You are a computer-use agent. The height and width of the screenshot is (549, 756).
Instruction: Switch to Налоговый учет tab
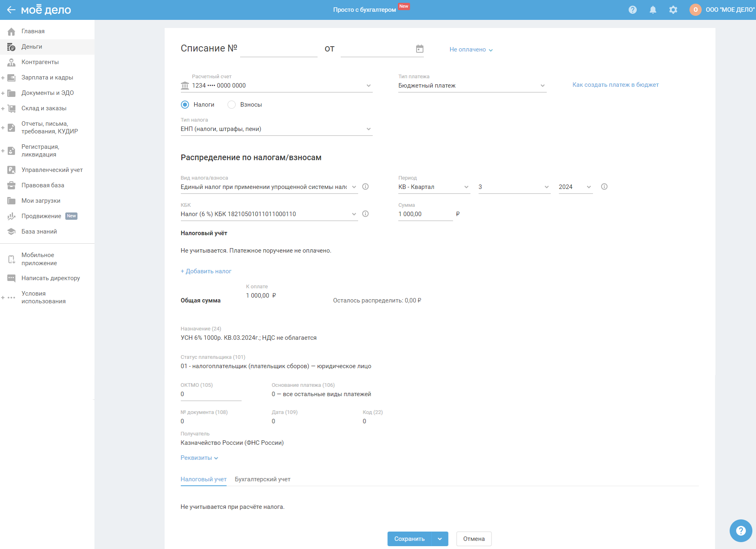(x=204, y=479)
